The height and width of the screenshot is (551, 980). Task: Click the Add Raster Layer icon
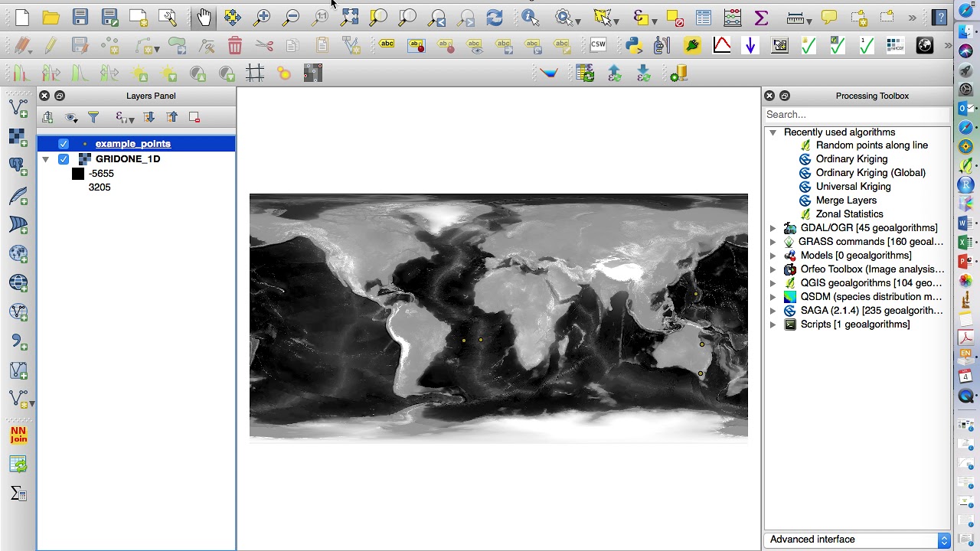(18, 138)
